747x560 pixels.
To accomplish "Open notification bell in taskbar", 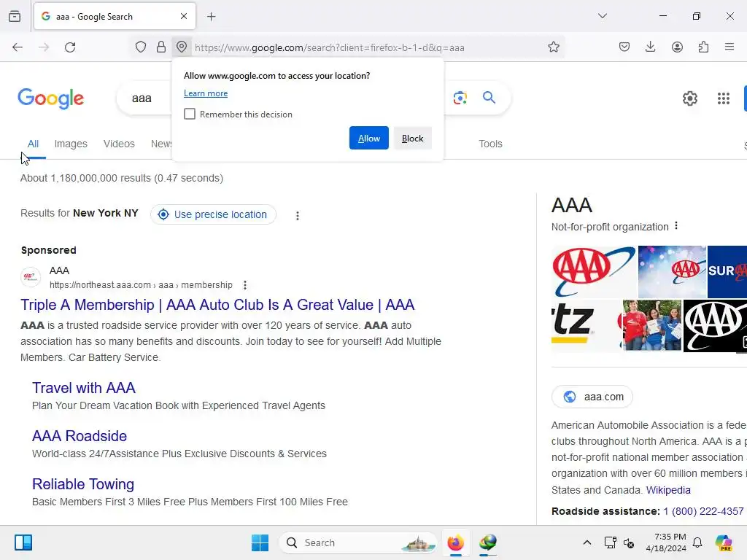I will point(697,542).
